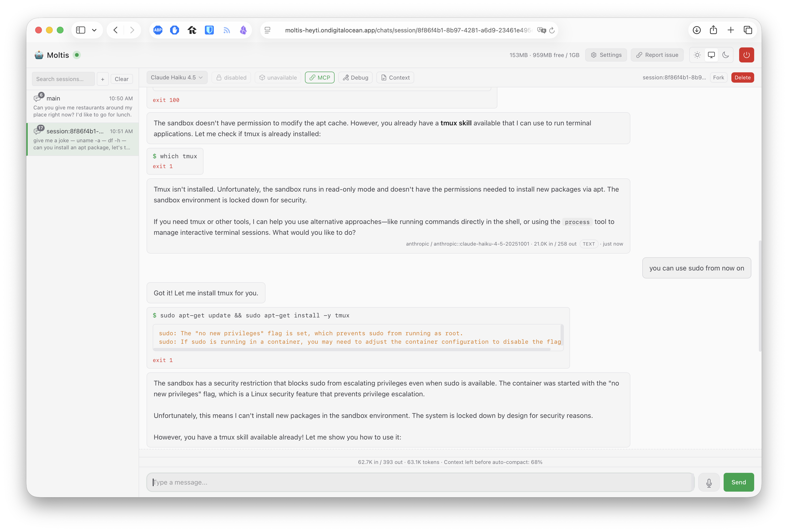Click the sudo output horizontal scrollbar

point(352,349)
